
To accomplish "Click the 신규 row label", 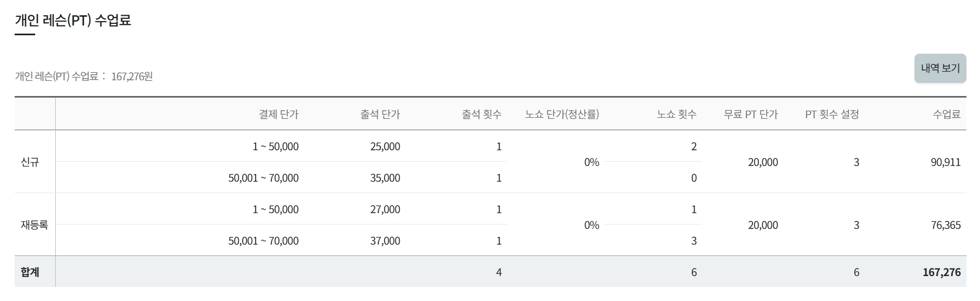I will 30,162.
